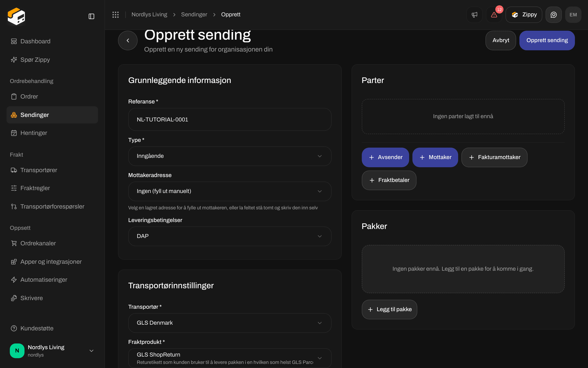Click Sendinger breadcrumb link
This screenshot has height=368, width=588.
pos(194,15)
